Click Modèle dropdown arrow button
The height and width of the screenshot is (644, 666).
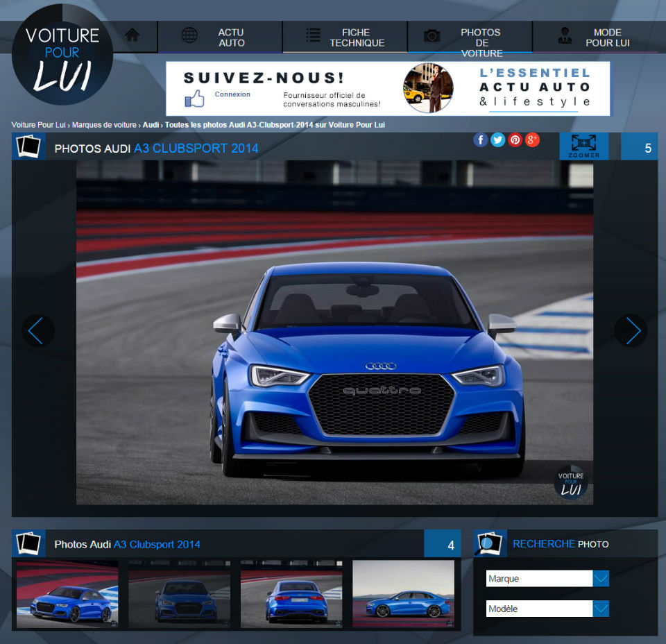click(x=601, y=609)
